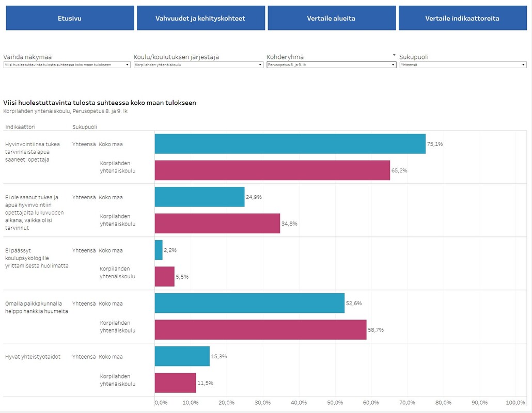Select the 2,2% Koko maa bar
Viewport: 532px width, 413px height.
tap(159, 250)
